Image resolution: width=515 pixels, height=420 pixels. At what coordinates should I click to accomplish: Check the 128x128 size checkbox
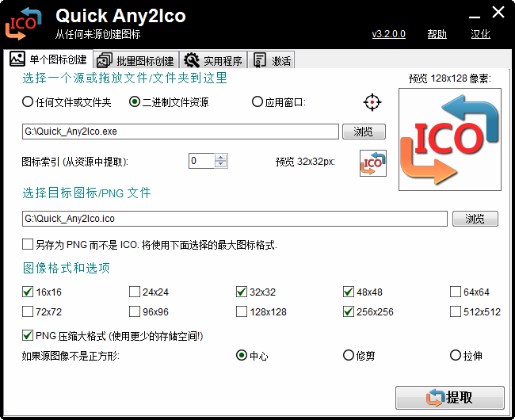pos(242,311)
